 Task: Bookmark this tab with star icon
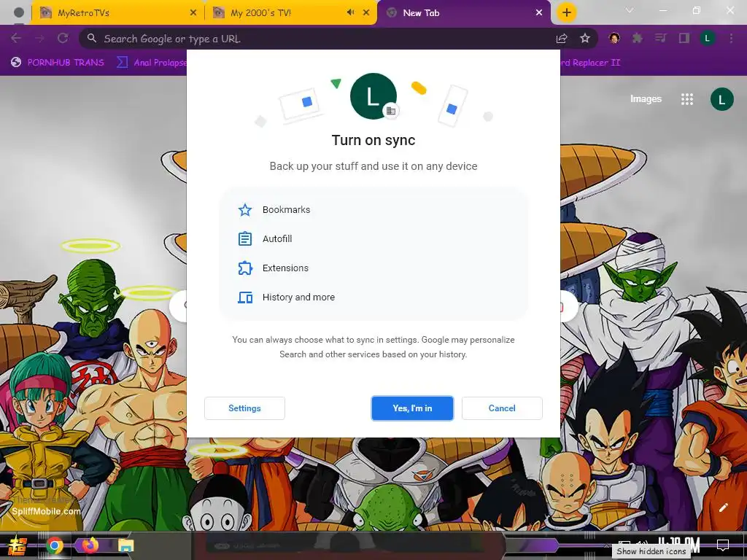585,39
